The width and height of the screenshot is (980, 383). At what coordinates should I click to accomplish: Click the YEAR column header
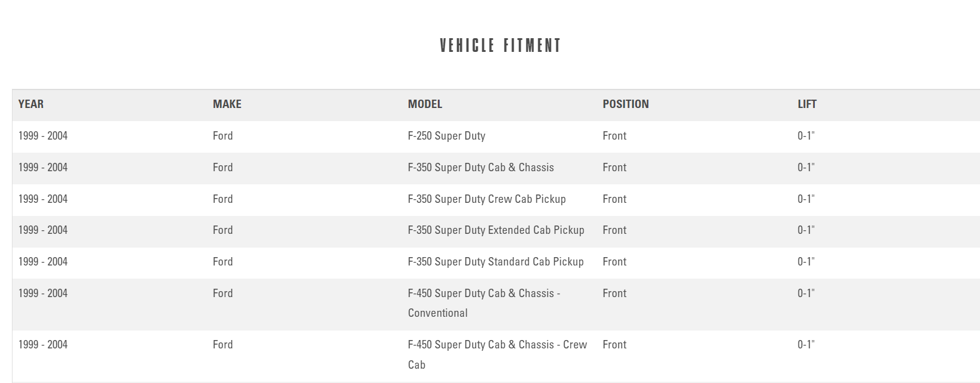pos(31,104)
